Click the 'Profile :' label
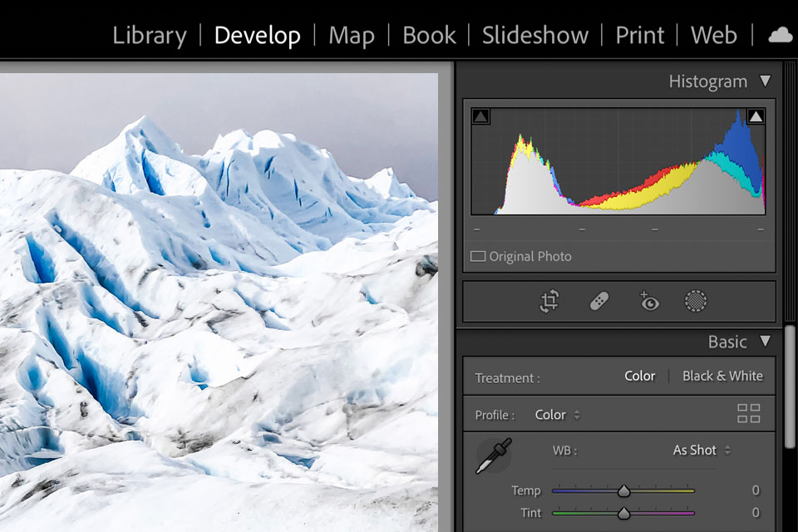Image resolution: width=798 pixels, height=532 pixels. pyautogui.click(x=495, y=416)
